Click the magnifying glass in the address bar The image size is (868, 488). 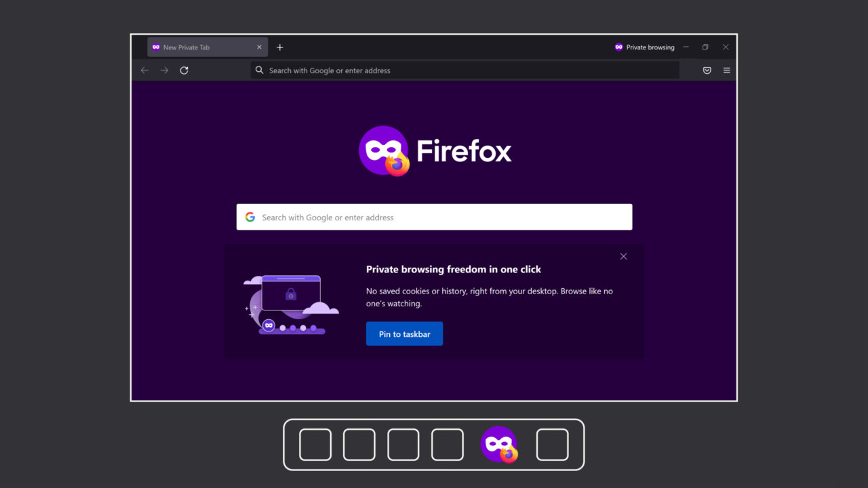(x=259, y=70)
